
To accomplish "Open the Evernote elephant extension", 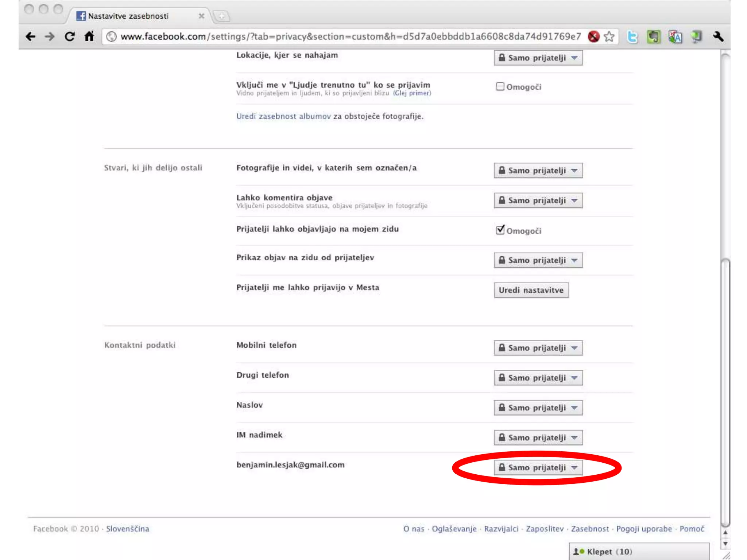I will point(653,37).
